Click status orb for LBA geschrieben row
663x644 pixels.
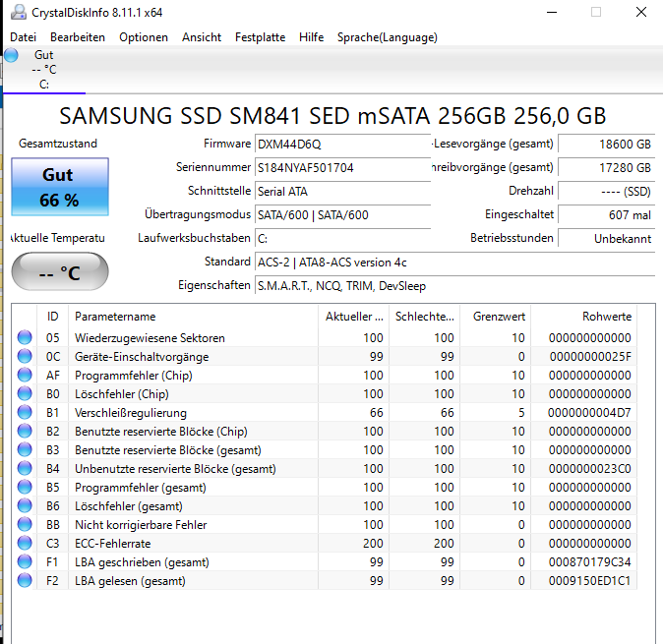pyautogui.click(x=25, y=561)
